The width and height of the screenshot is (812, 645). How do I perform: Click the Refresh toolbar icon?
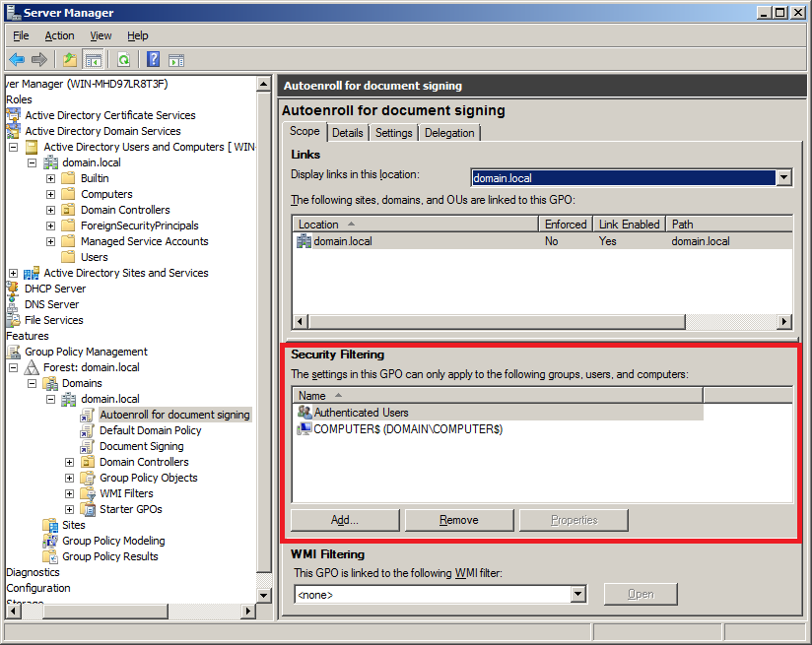point(124,60)
